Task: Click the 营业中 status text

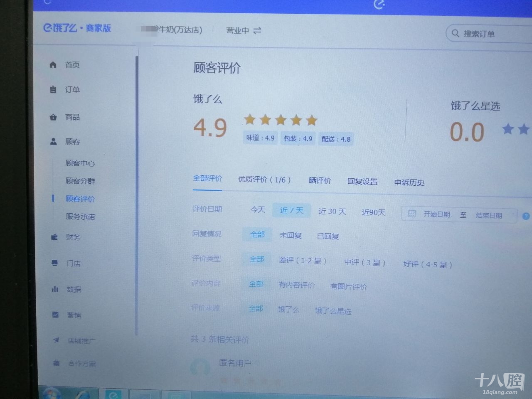Action: coord(237,30)
